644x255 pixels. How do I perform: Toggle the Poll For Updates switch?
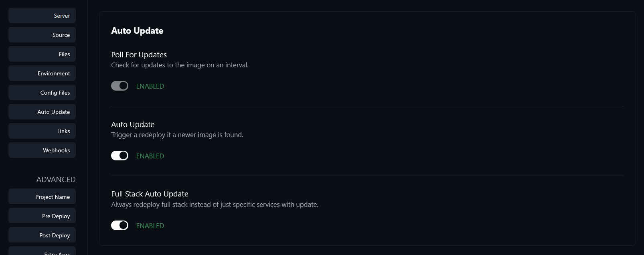[119, 86]
